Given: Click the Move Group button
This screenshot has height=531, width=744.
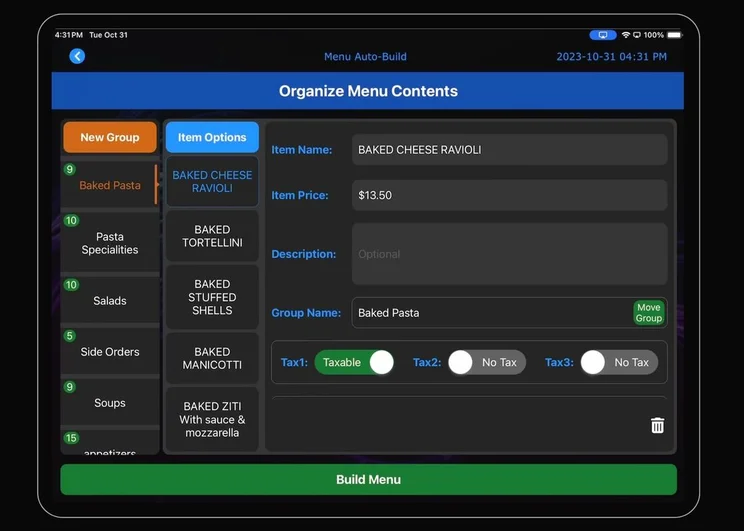Looking at the screenshot, I should point(649,313).
